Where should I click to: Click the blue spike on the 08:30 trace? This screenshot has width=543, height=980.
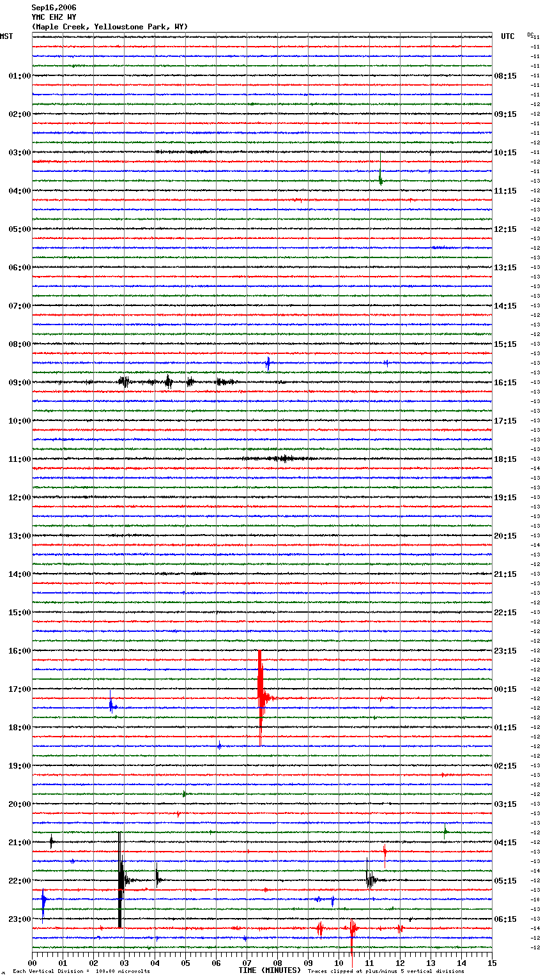[268, 364]
